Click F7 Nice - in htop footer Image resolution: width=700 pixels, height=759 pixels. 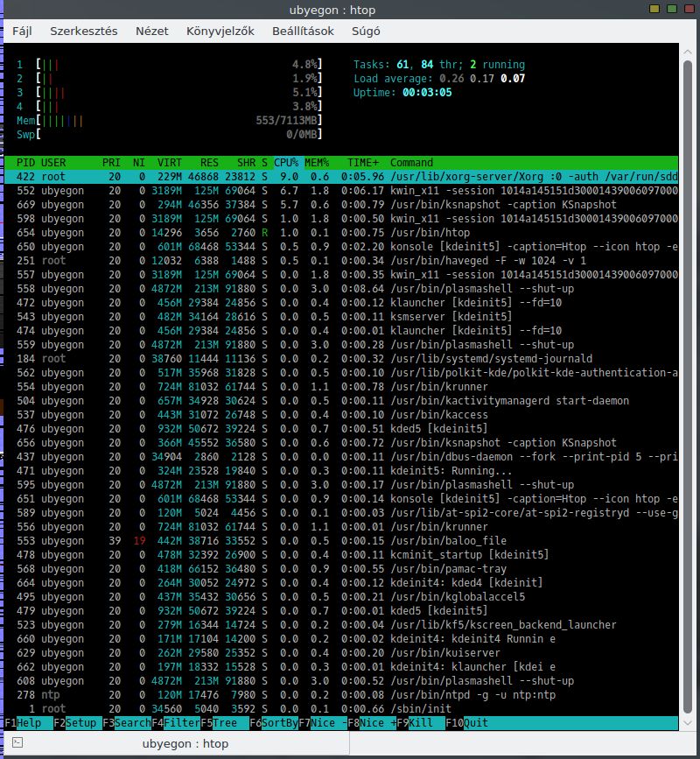click(323, 723)
